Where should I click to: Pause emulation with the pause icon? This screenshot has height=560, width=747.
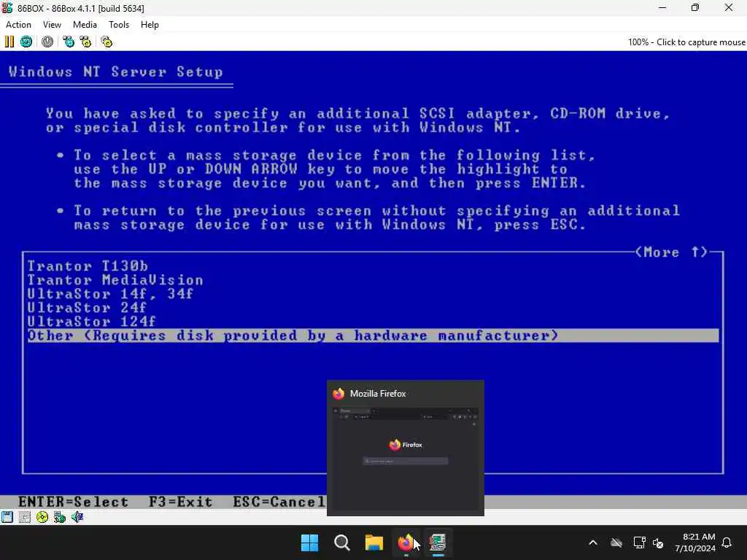pyautogui.click(x=9, y=42)
